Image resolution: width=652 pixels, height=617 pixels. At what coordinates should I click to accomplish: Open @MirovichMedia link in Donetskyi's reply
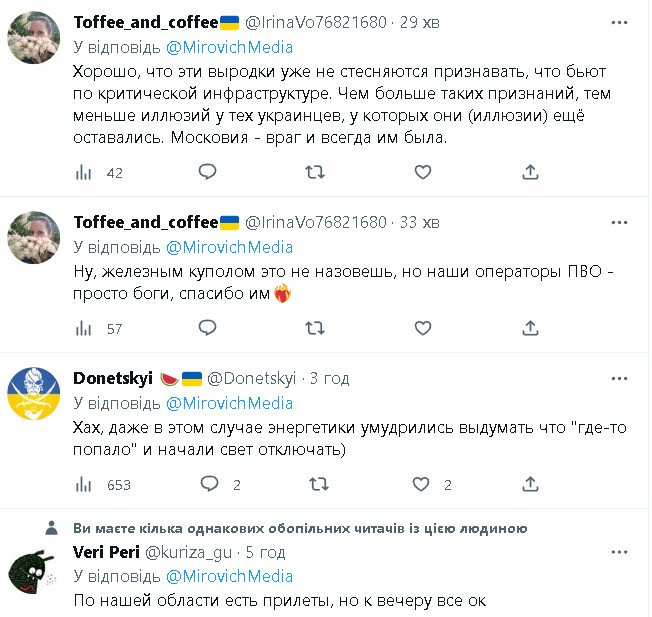[228, 403]
